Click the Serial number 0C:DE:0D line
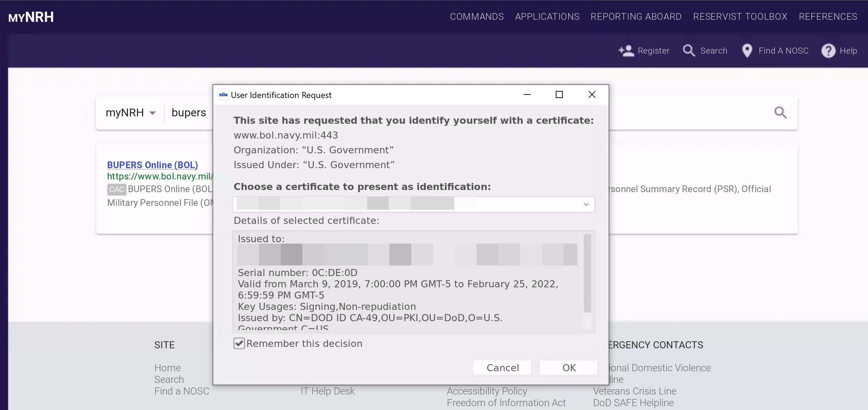This screenshot has height=410, width=868. [x=297, y=273]
